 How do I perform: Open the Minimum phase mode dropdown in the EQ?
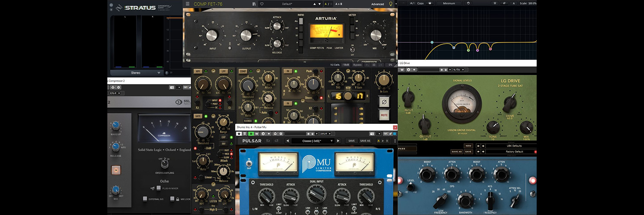(x=449, y=3)
